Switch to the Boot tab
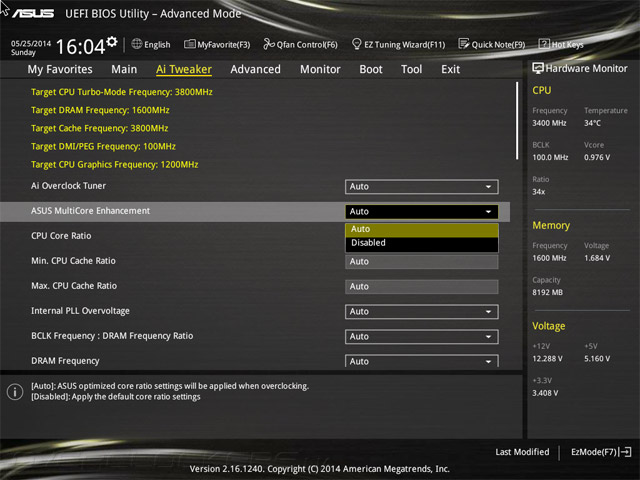Viewport: 640px width, 480px height. click(x=371, y=69)
